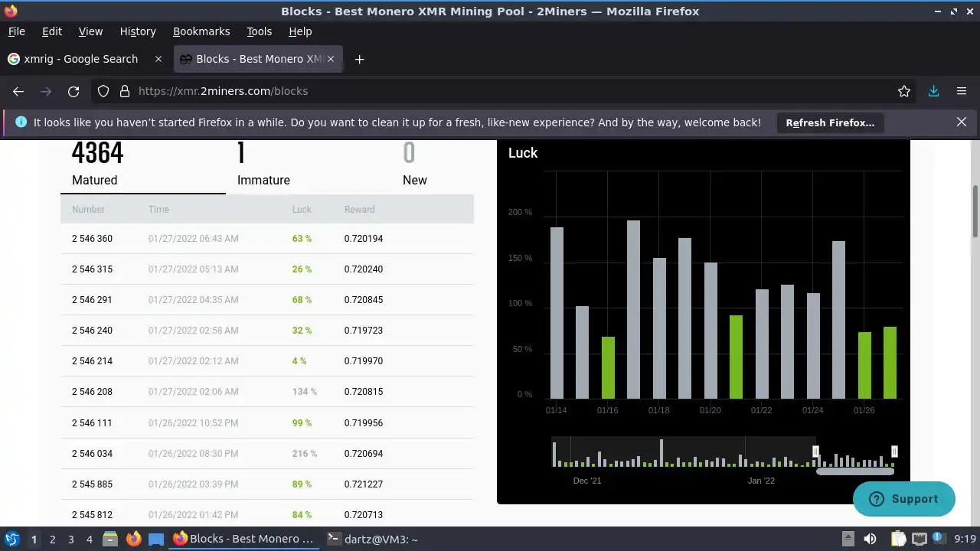Close the Blocks 2Miners tab
980x551 pixels.
(x=331, y=59)
